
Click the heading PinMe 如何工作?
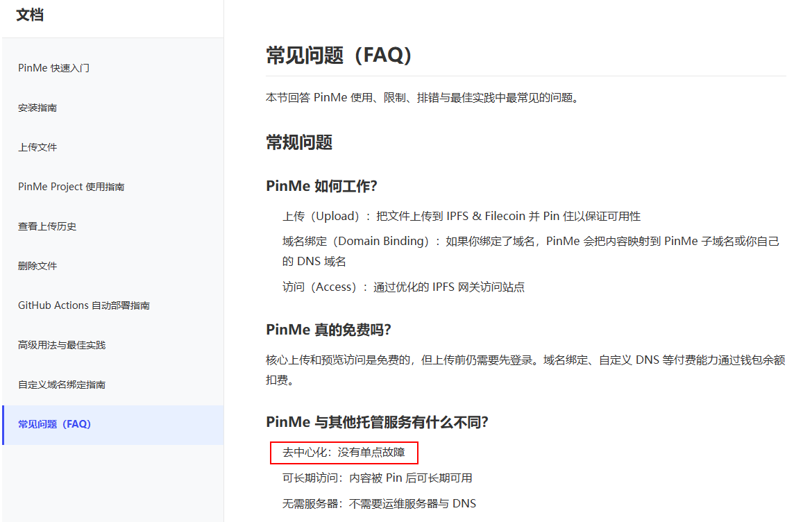pos(321,186)
